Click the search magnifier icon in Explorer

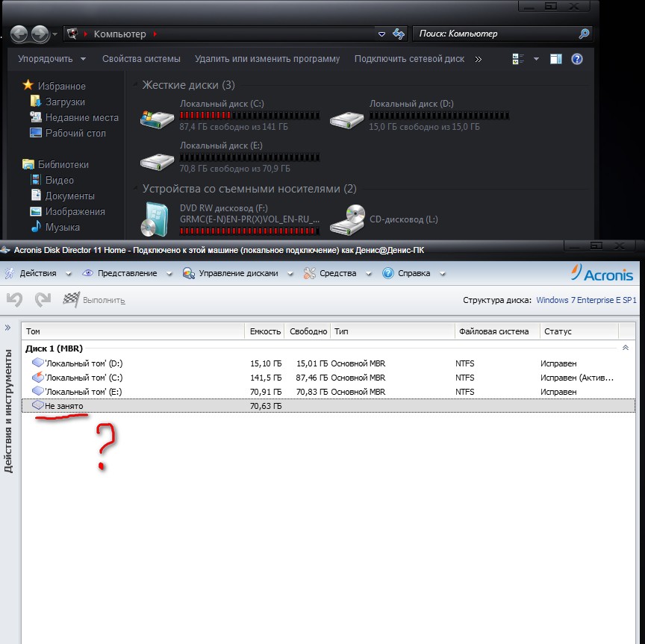pos(584,34)
